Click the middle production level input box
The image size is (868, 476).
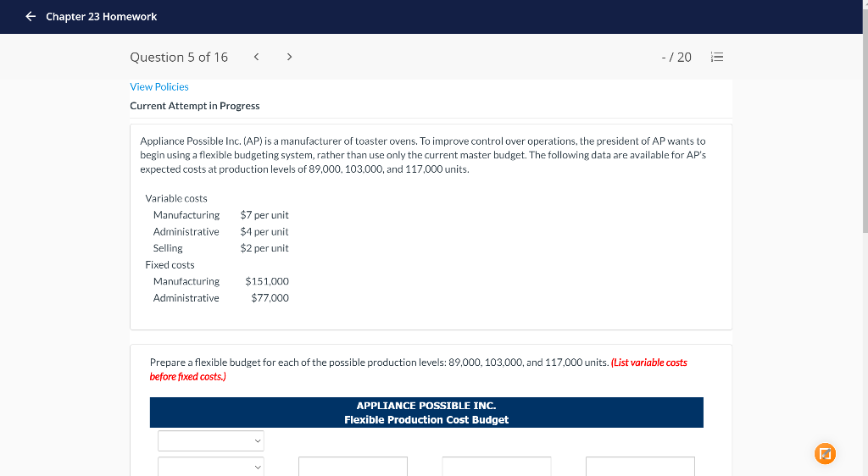[497, 467]
